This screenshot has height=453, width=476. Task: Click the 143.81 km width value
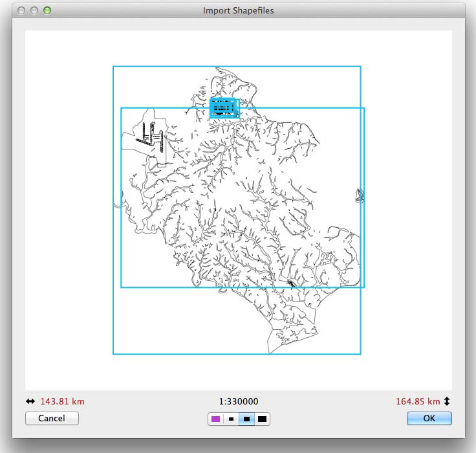tap(63, 401)
